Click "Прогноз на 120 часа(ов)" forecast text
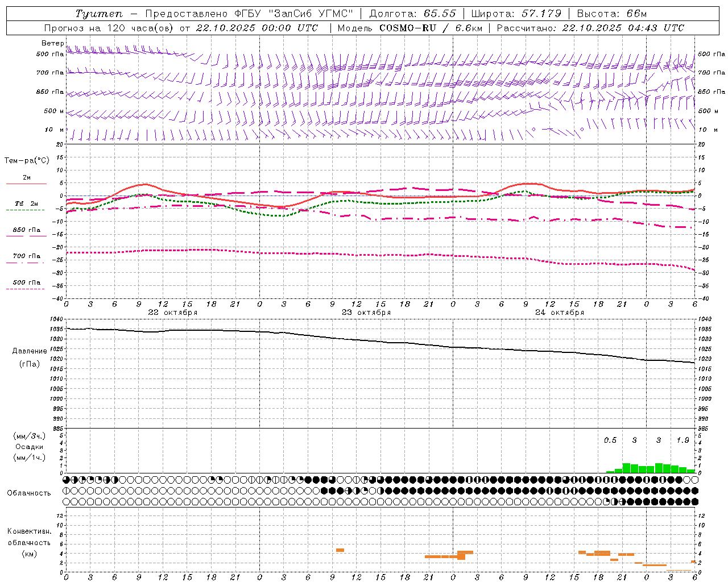Screen dimensions: 728x582 110,28
